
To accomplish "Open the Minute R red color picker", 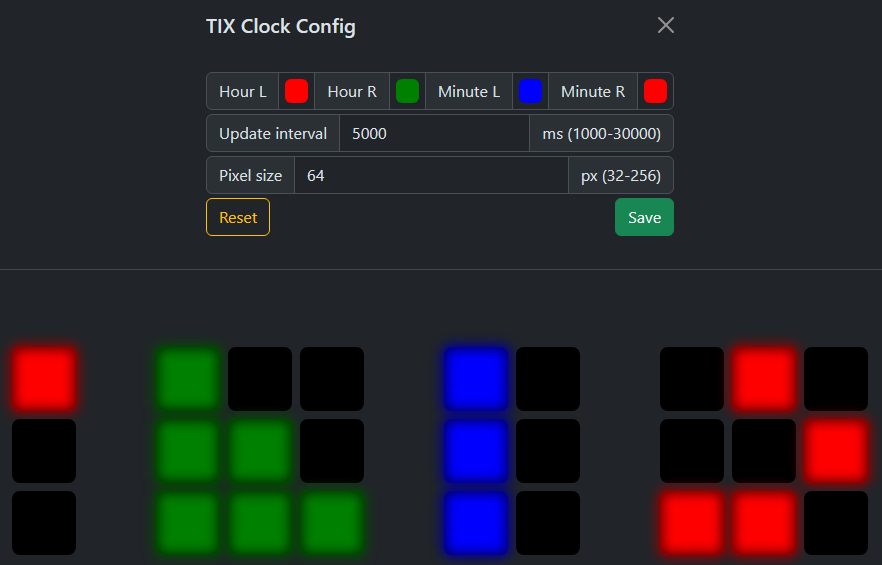I will [x=655, y=92].
